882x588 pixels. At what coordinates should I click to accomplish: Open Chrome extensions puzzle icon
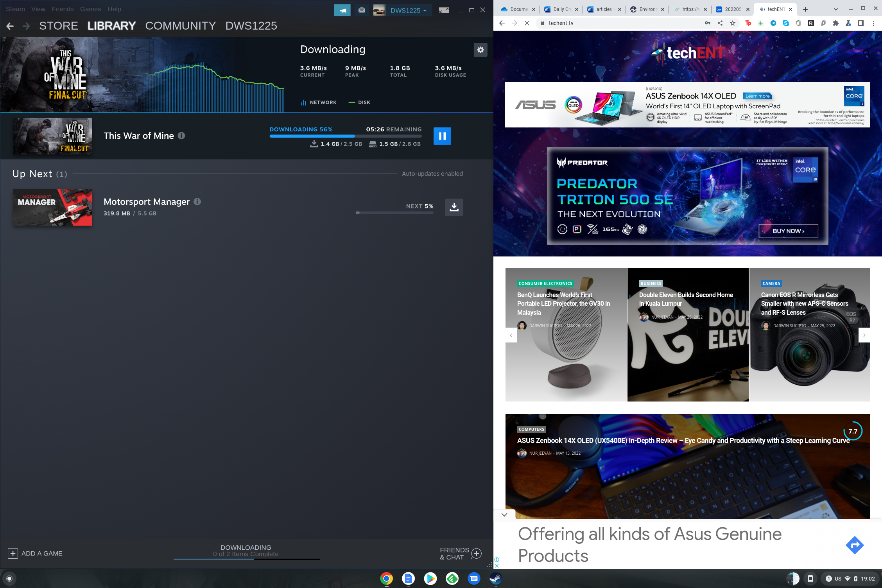836,23
